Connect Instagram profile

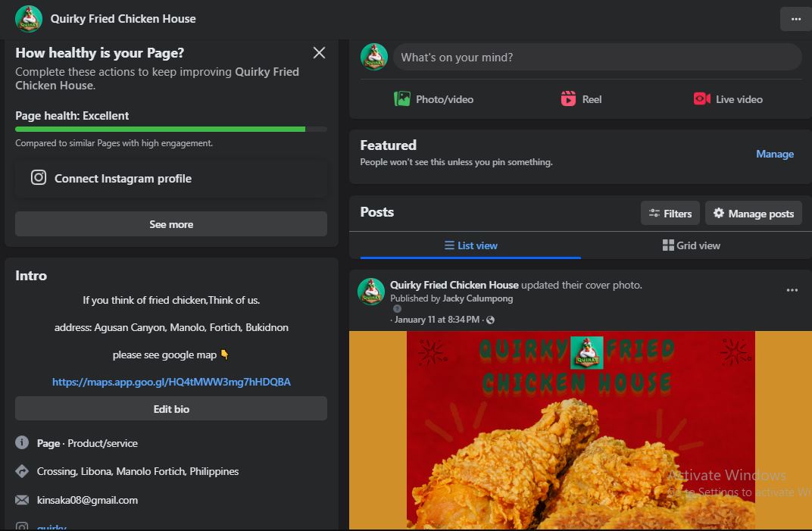coord(171,178)
